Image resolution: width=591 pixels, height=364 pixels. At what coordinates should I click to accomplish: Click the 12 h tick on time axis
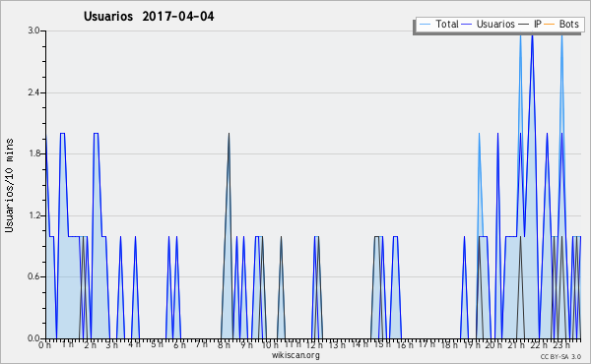click(x=314, y=344)
